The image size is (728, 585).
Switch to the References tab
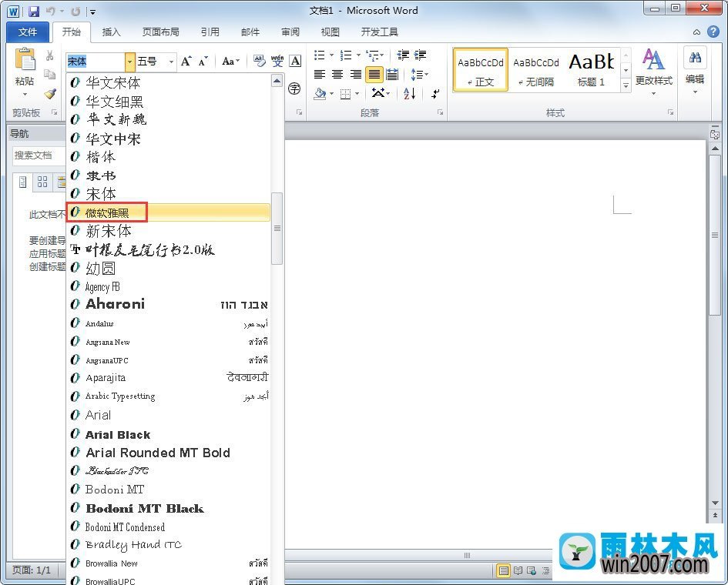coord(210,32)
